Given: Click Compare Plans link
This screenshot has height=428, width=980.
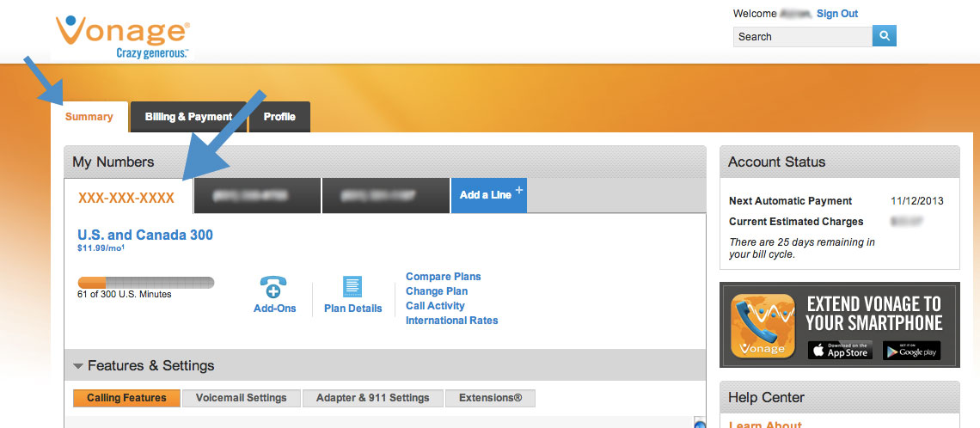Looking at the screenshot, I should (x=443, y=277).
